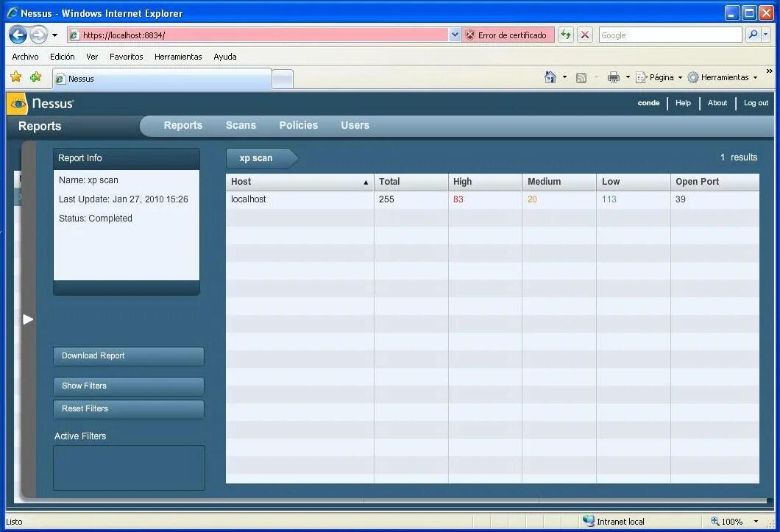Sort by the Medium column header
The height and width of the screenshot is (532, 780).
coord(559,182)
